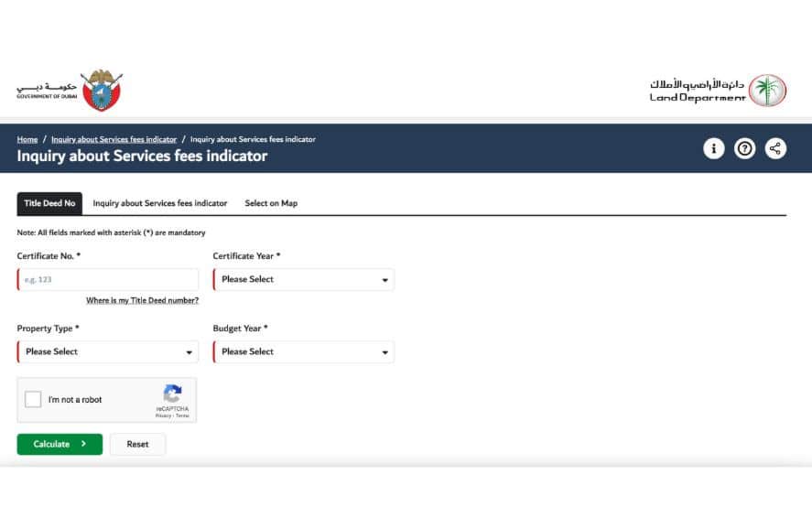The width and height of the screenshot is (812, 507).
Task: Switch to Inquiry about Services fees indicator tab
Action: click(160, 203)
